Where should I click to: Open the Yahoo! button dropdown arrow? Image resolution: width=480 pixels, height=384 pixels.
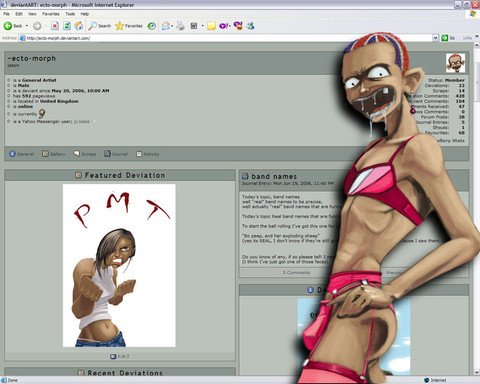click(x=229, y=26)
